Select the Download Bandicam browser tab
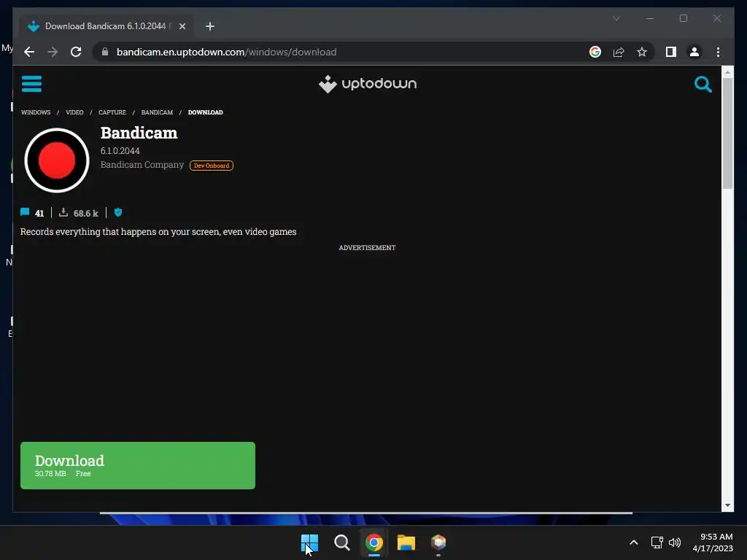Viewport: 747px width, 560px height. pyautogui.click(x=106, y=26)
